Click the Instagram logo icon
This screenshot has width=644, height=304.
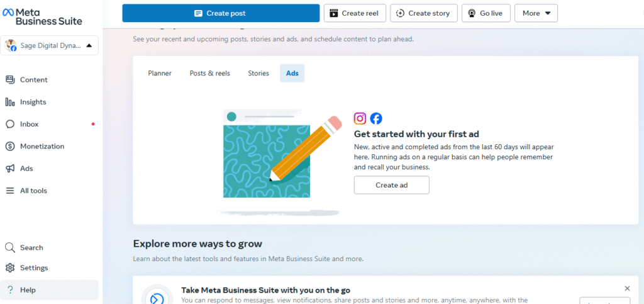[360, 118]
